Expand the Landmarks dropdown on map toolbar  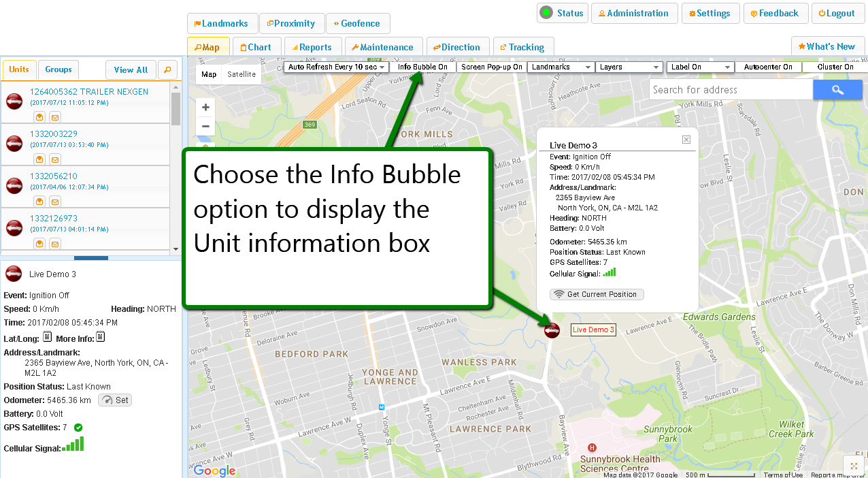coord(561,67)
